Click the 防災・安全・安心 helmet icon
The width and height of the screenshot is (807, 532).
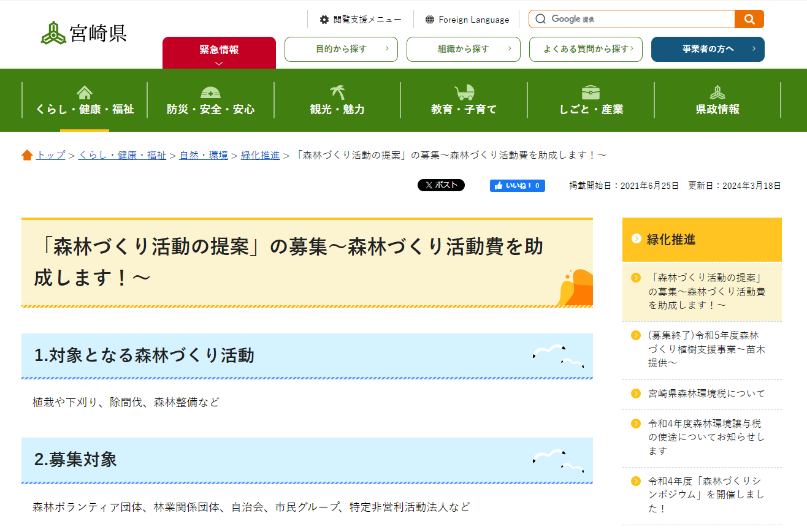[210, 92]
